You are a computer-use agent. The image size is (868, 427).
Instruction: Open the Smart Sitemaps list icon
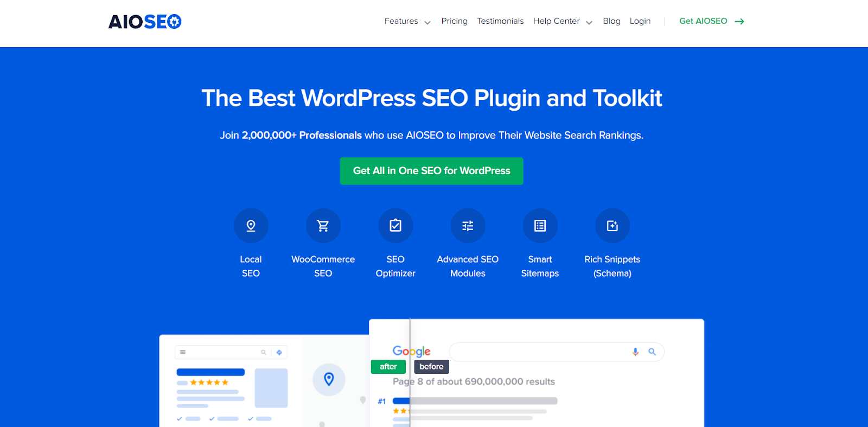coord(540,226)
